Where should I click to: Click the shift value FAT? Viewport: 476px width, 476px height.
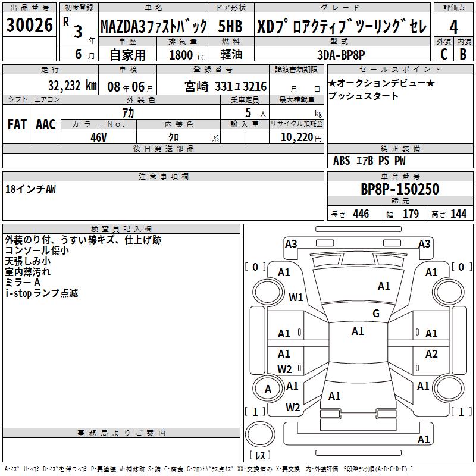(17, 124)
